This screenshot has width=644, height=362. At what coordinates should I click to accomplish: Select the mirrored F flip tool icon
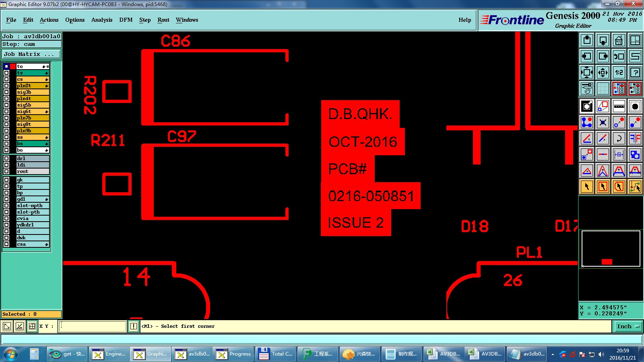635,138
